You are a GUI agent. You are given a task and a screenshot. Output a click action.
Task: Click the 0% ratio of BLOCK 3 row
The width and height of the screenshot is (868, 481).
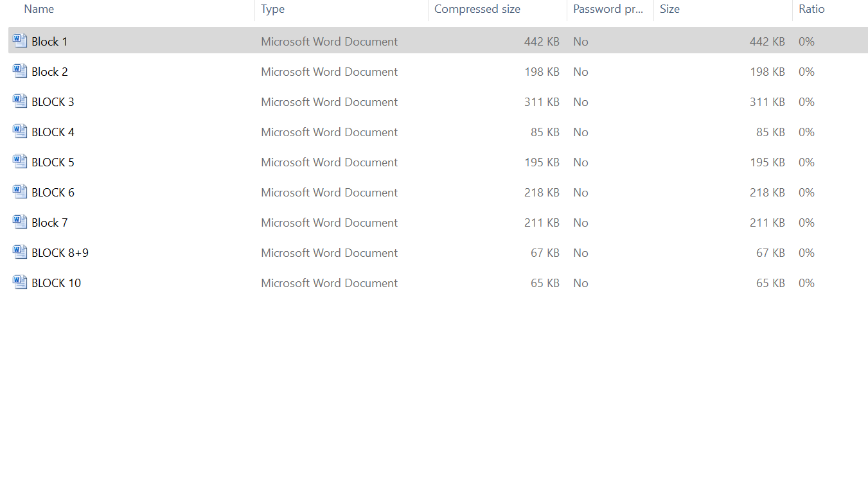click(x=806, y=102)
